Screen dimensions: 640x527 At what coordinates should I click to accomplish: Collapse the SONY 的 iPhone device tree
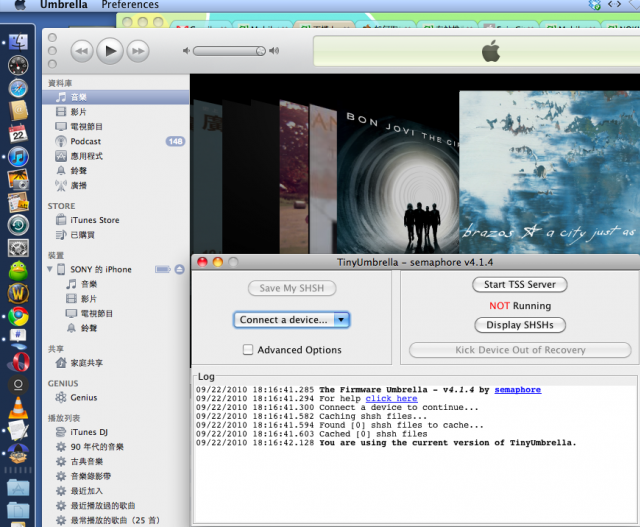tap(50, 269)
